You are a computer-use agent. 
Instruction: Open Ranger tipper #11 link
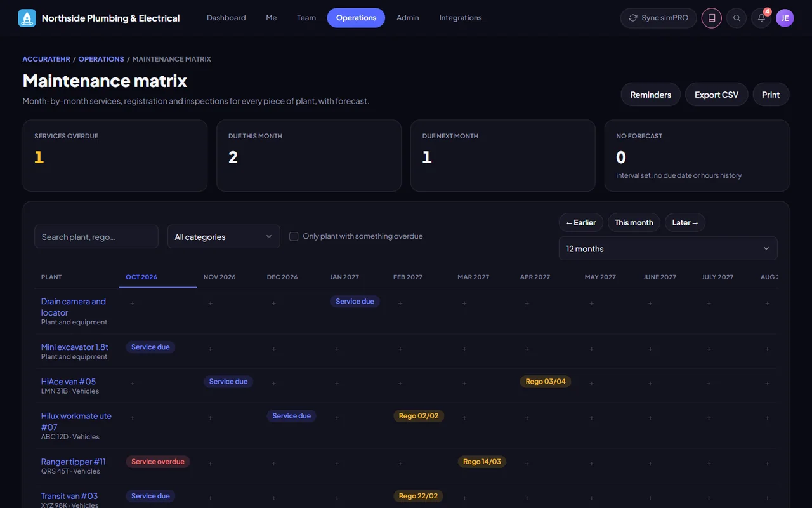click(74, 462)
